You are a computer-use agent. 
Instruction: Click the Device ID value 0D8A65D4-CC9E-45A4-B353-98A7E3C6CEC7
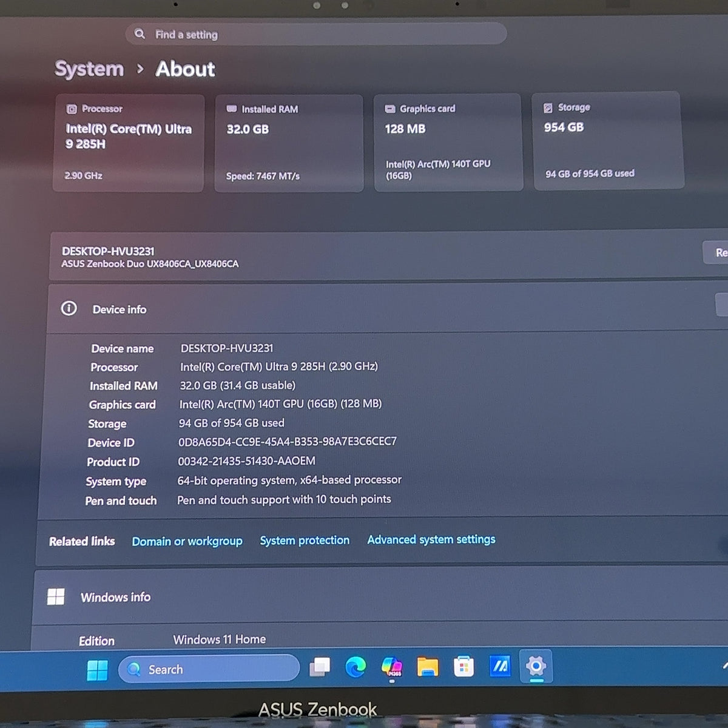click(288, 442)
